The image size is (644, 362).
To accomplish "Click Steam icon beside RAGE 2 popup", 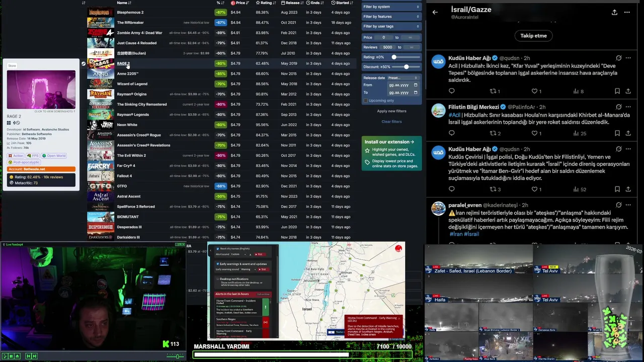I will 84,64.
